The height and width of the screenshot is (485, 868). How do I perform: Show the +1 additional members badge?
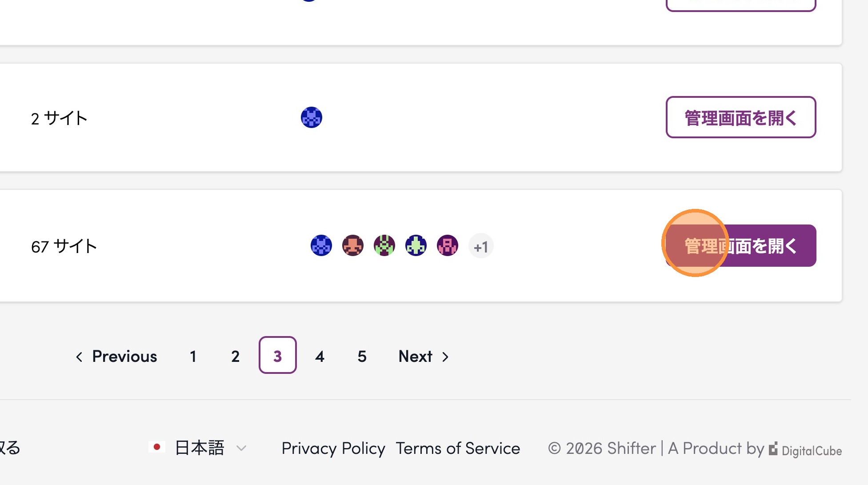[x=481, y=246]
